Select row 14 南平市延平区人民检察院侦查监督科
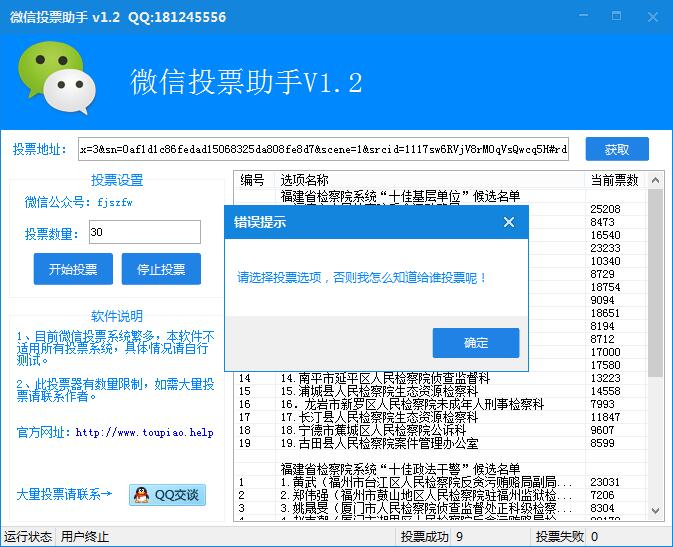The image size is (673, 547). click(440, 378)
